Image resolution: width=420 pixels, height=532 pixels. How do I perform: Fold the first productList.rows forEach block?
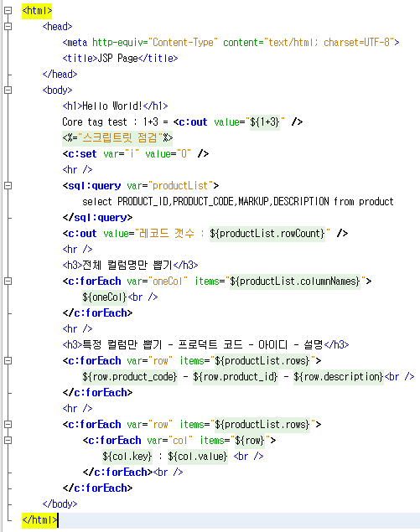coord(8,360)
